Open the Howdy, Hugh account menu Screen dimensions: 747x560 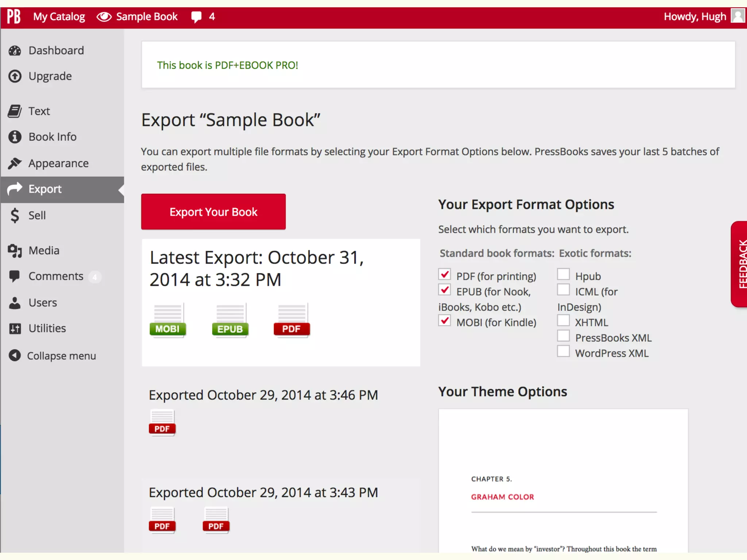pos(694,17)
